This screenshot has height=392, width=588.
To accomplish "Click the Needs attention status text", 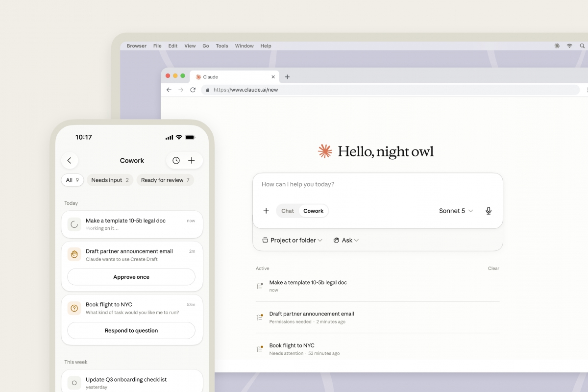I will tap(286, 353).
